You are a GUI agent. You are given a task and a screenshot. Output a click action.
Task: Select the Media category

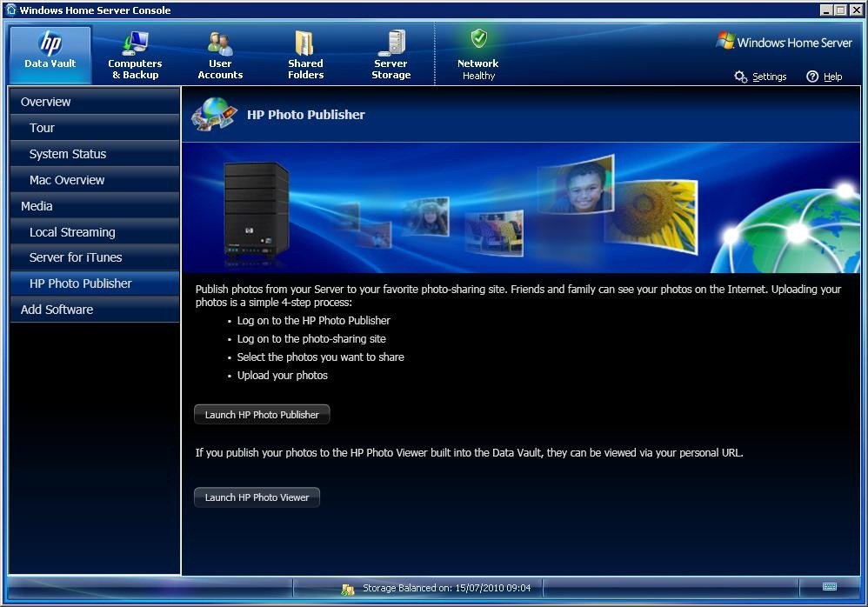click(x=95, y=206)
